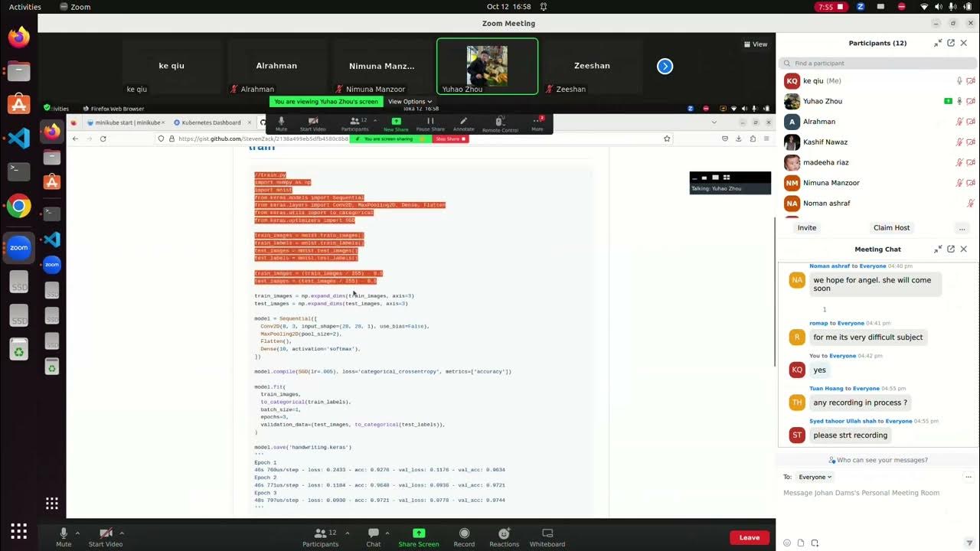
Task: Toggle Alrahman's video icon in participants
Action: (971, 122)
